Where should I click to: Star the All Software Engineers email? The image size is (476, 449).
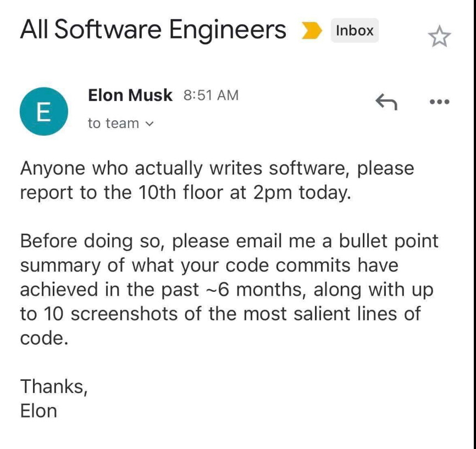(439, 37)
